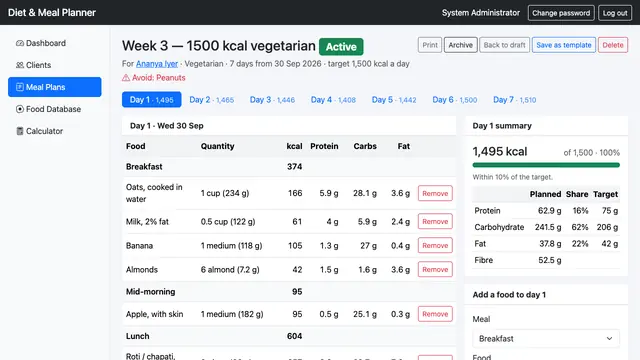This screenshot has width=640, height=360.
Task: Open the Day 3 tab
Action: coord(272,100)
